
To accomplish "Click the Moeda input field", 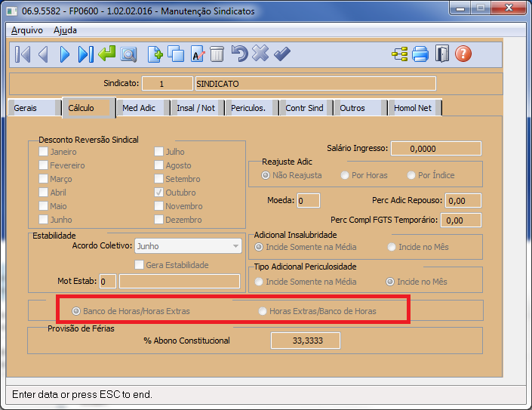I will (309, 201).
